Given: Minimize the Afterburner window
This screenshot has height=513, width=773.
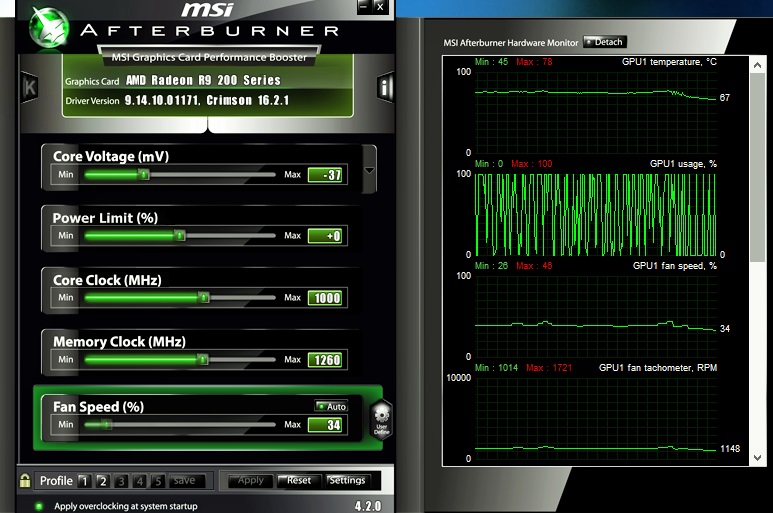Looking at the screenshot, I should [364, 7].
